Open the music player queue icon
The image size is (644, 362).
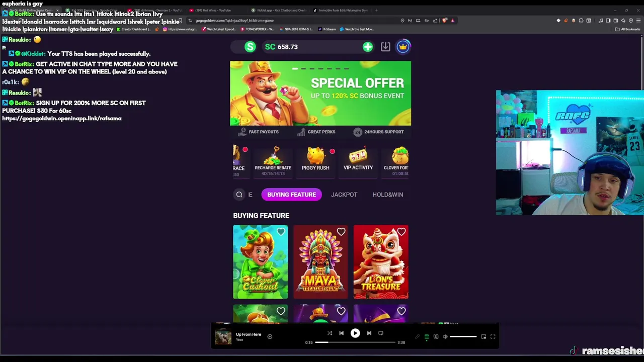click(427, 337)
